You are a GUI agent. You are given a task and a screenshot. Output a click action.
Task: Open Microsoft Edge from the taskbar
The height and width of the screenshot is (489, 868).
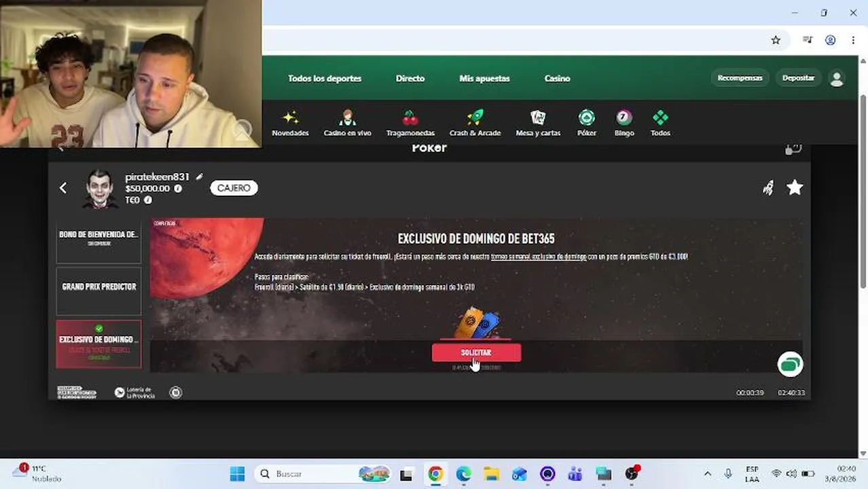(x=464, y=474)
